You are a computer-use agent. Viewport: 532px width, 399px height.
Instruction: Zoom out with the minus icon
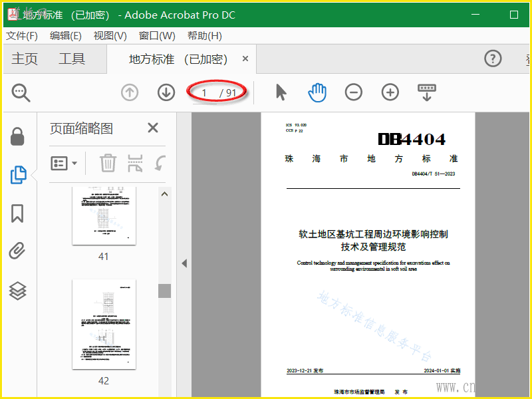(354, 92)
